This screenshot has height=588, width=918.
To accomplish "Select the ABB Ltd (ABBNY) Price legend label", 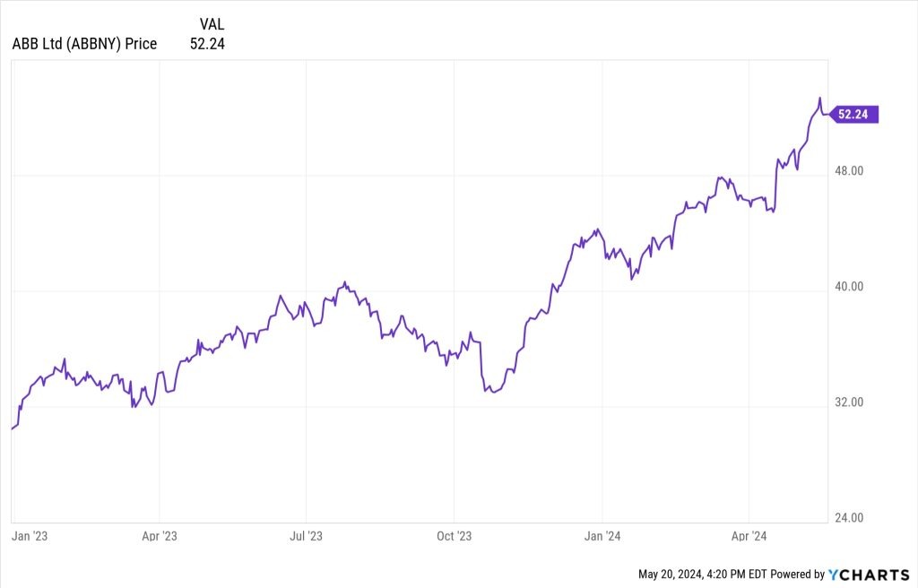I will [84, 43].
